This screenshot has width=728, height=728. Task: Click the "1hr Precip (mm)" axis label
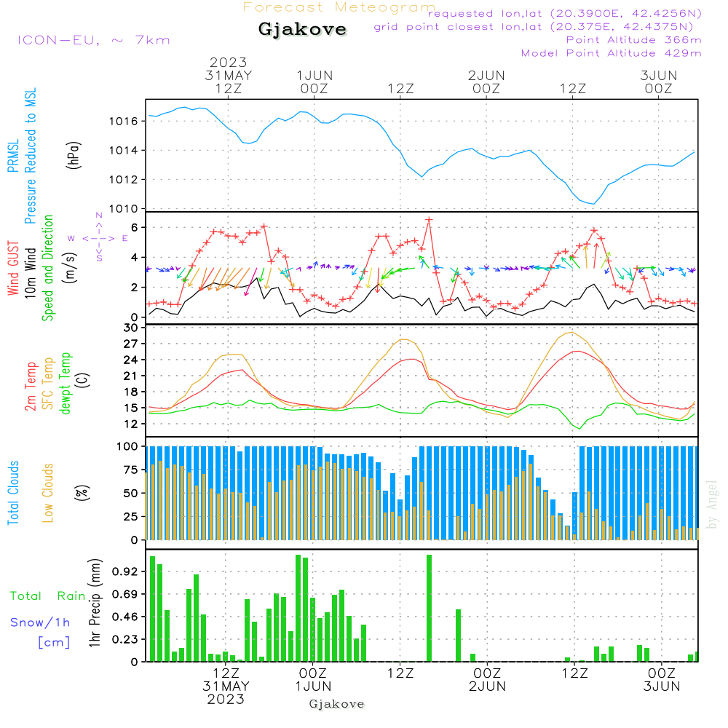95,603
